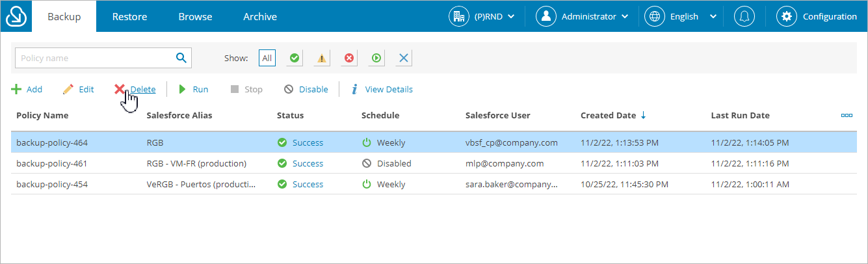Click the company building icon

(459, 16)
